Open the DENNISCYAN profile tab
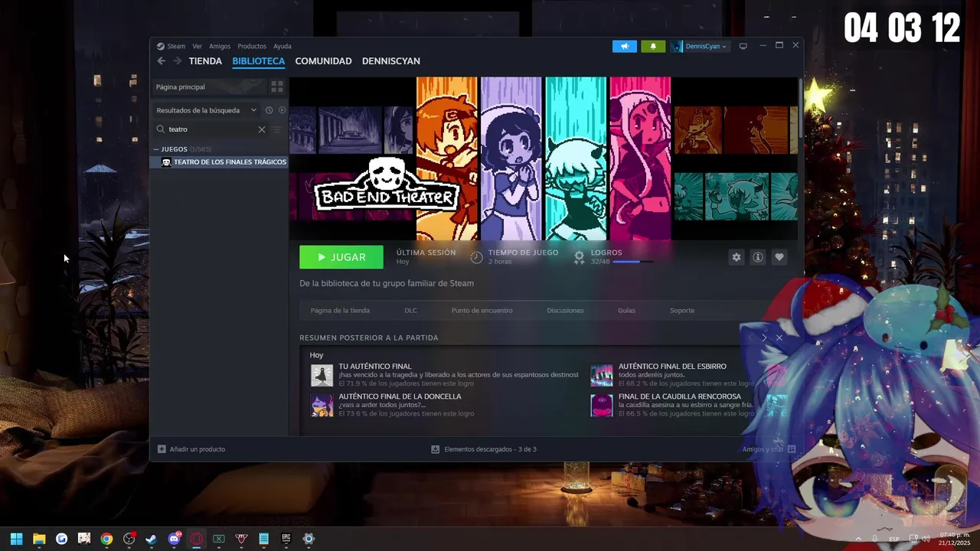 (x=390, y=61)
